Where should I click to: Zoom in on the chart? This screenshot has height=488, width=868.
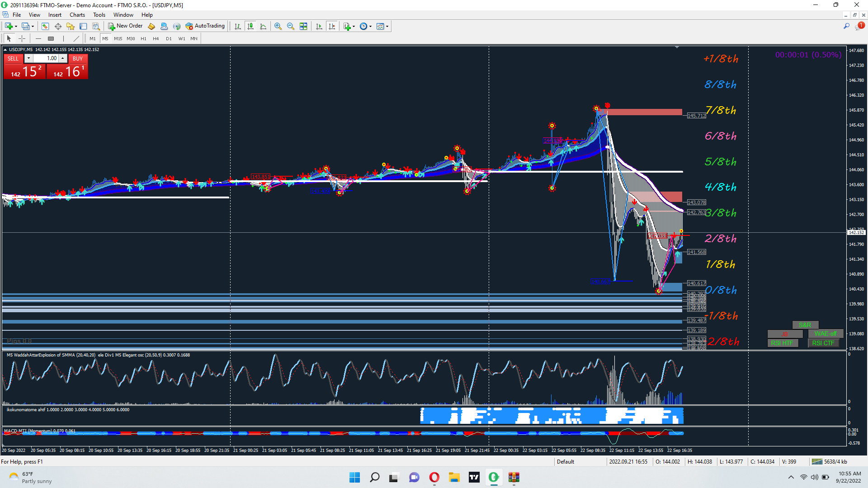[x=278, y=26]
